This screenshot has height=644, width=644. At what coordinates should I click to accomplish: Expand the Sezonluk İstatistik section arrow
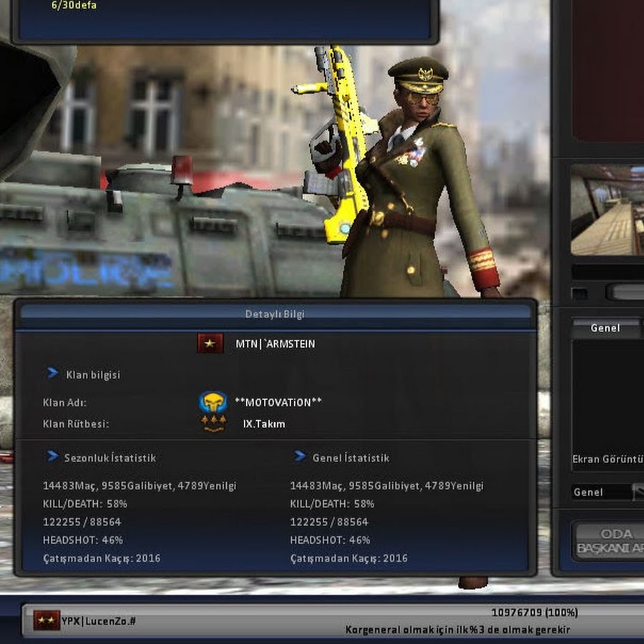(x=52, y=457)
